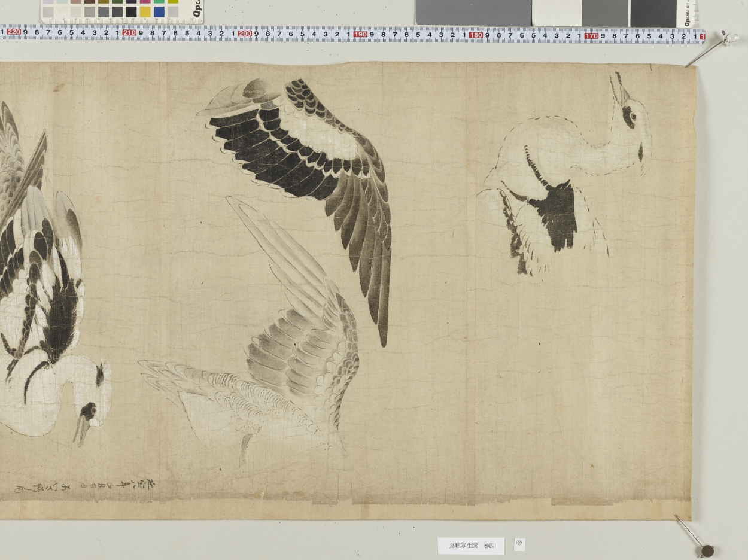748x560 pixels.
Task: Click the caption label "鳥類写生図 巻四"
Action: pos(471,546)
